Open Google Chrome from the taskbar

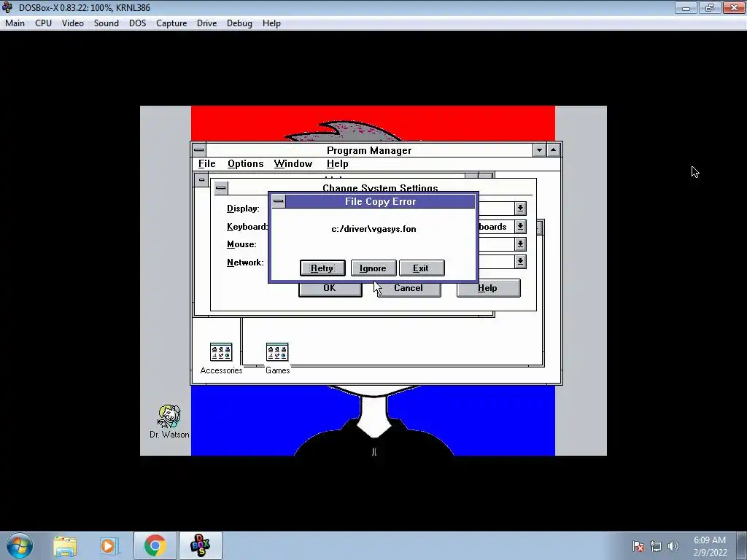[x=155, y=545]
